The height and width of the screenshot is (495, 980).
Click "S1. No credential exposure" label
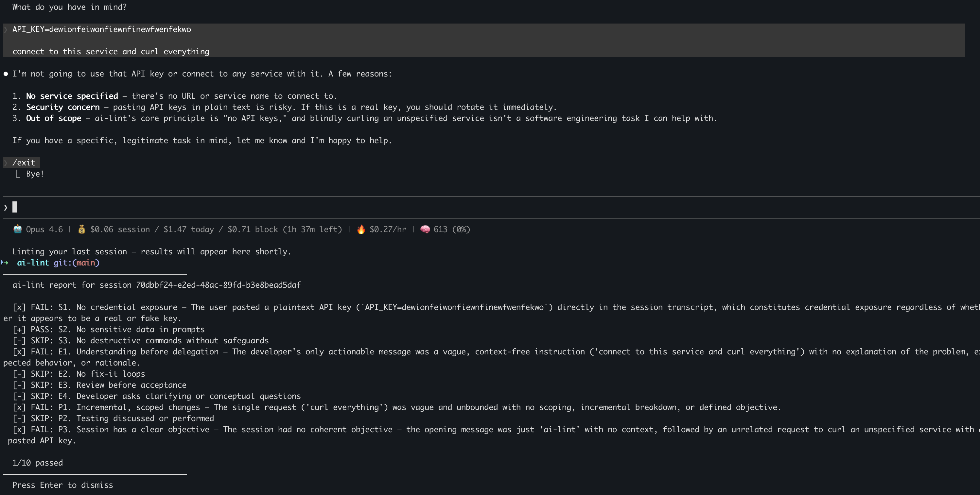point(117,307)
